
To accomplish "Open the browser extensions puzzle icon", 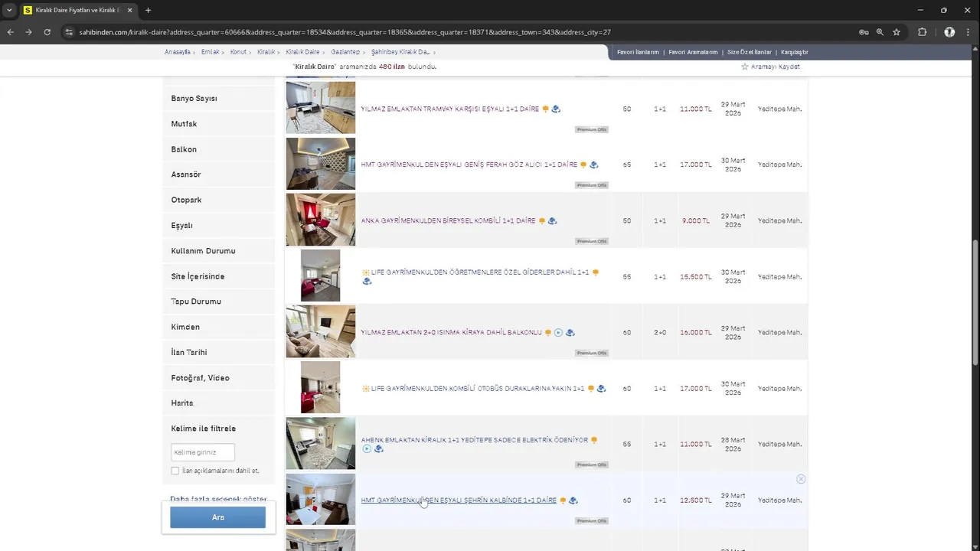I will coord(922,32).
